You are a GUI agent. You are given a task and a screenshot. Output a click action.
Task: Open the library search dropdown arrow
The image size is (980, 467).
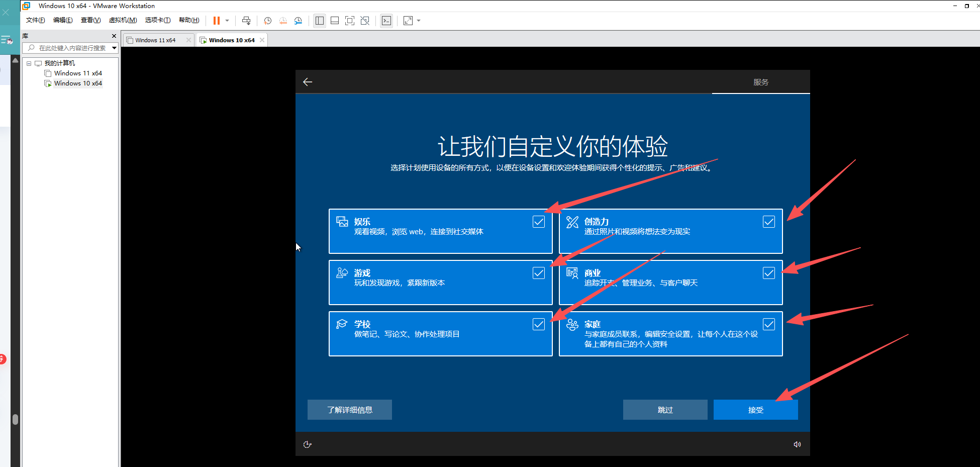click(115, 48)
